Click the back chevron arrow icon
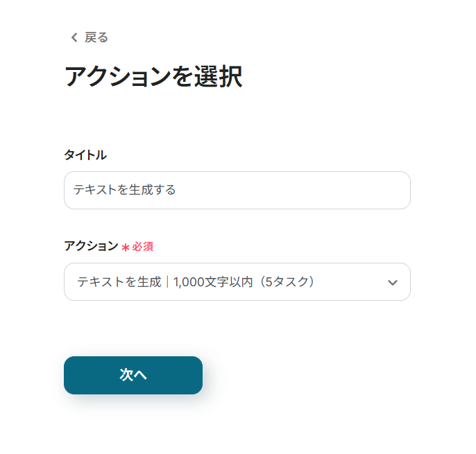Screen dimensions: 476x454 tap(74, 37)
